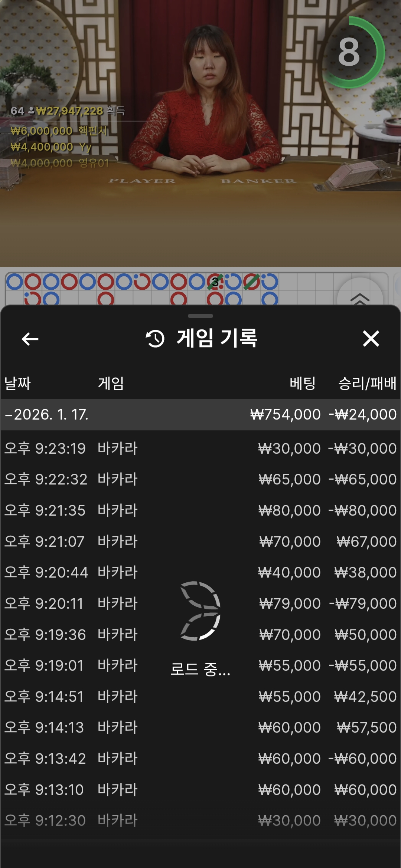Image resolution: width=401 pixels, height=868 pixels.
Task: Open the 9:21:07 baccarat round details
Action: pyautogui.click(x=200, y=542)
